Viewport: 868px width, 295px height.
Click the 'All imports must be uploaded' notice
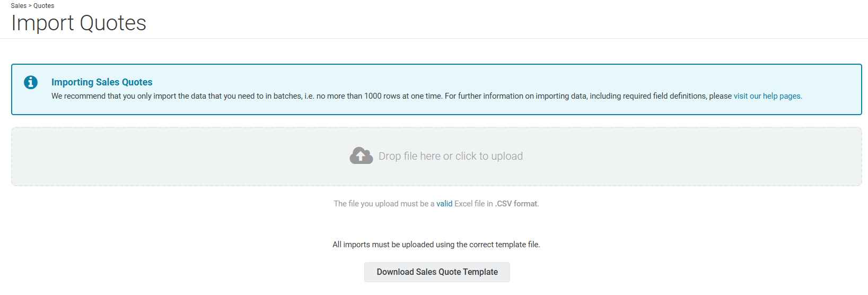(436, 245)
